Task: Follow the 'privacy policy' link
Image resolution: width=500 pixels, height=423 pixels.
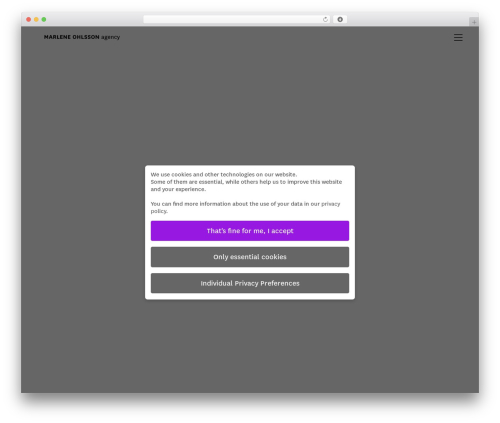Action: click(x=330, y=204)
